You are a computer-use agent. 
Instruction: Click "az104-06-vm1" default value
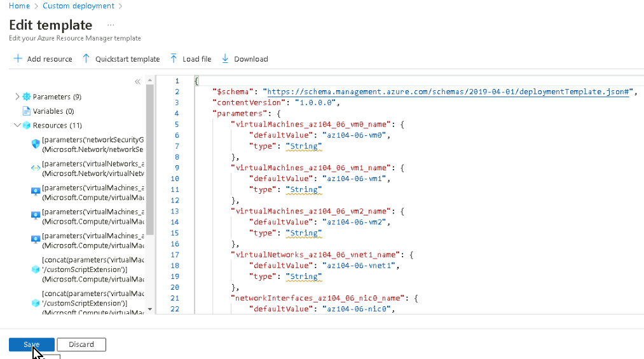354,179
